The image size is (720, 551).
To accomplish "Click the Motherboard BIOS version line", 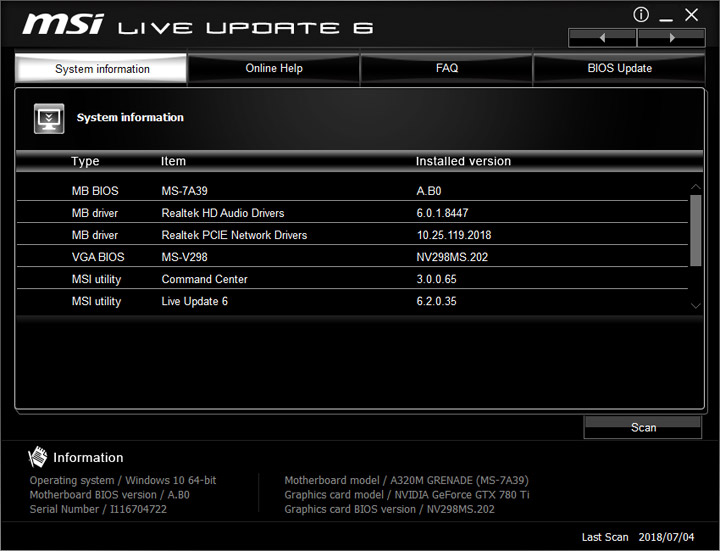I will point(109,495).
